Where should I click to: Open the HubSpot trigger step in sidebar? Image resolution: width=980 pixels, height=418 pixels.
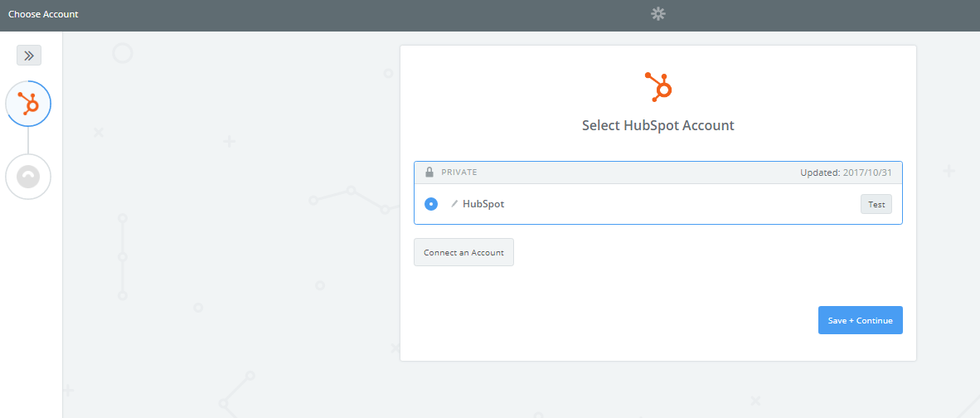(28, 104)
